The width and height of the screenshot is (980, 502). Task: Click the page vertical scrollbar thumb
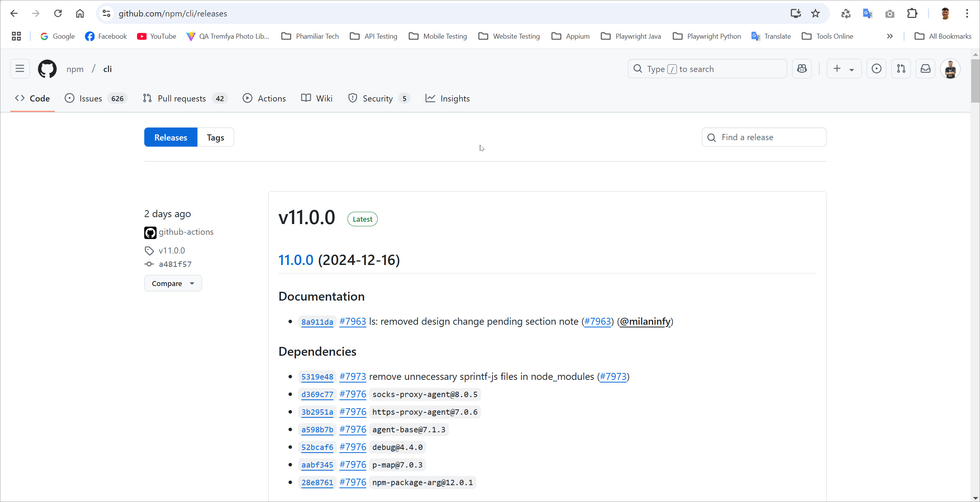click(x=975, y=80)
